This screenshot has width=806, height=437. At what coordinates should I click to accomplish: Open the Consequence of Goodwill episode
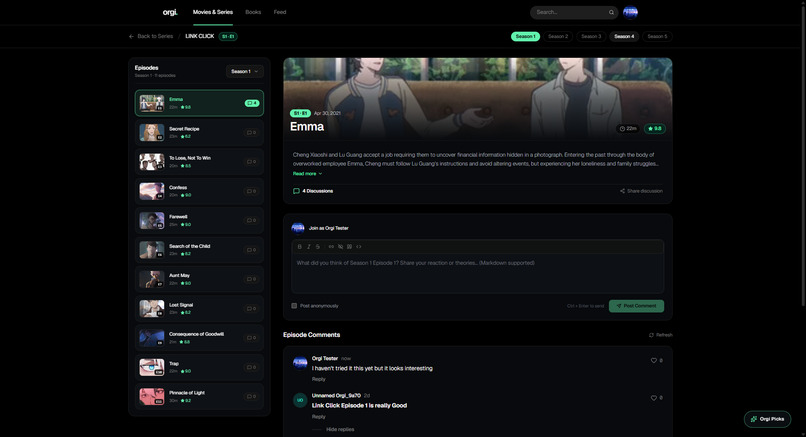[x=199, y=338]
